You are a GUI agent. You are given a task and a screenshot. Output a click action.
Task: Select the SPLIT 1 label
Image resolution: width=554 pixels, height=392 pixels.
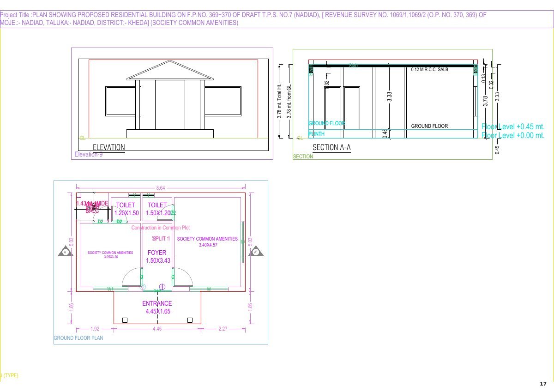pos(161,239)
